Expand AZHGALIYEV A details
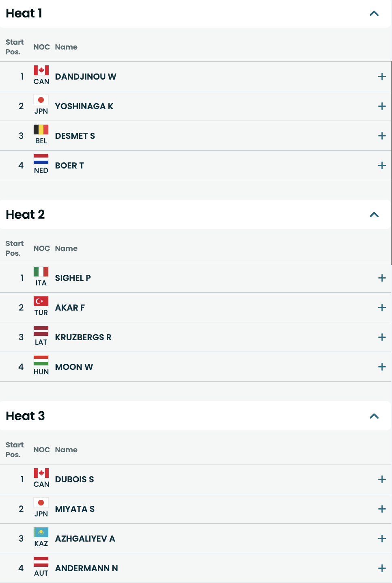 click(x=382, y=538)
